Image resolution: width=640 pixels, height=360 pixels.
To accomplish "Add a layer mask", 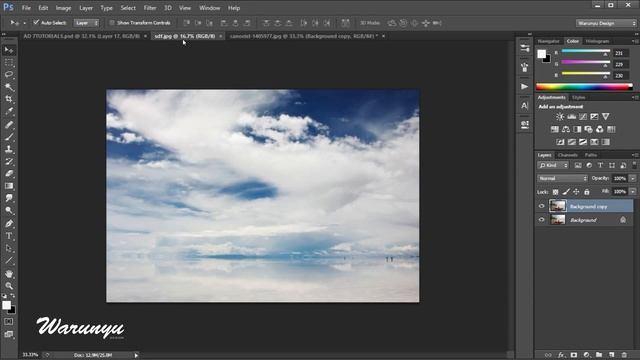I will [x=574, y=355].
